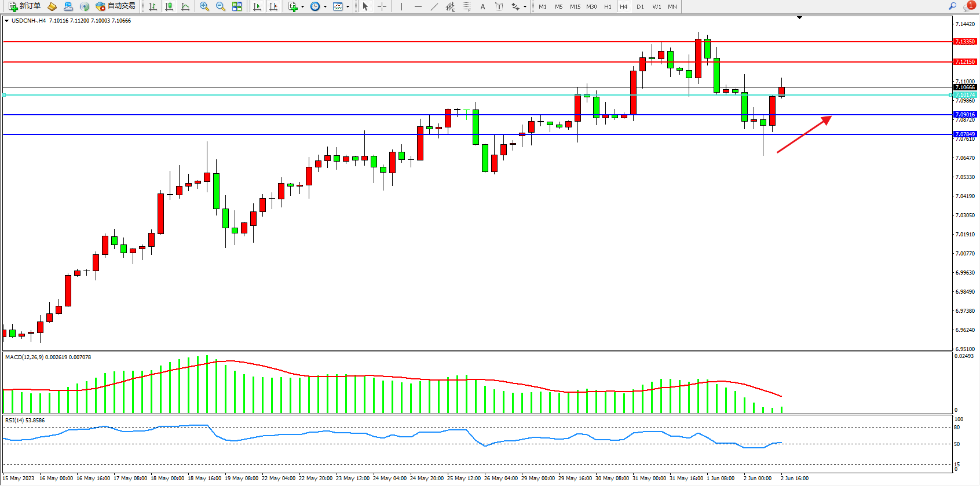The width and height of the screenshot is (980, 486).
Task: Open the indicators list dropdown arrow
Action: [x=302, y=7]
